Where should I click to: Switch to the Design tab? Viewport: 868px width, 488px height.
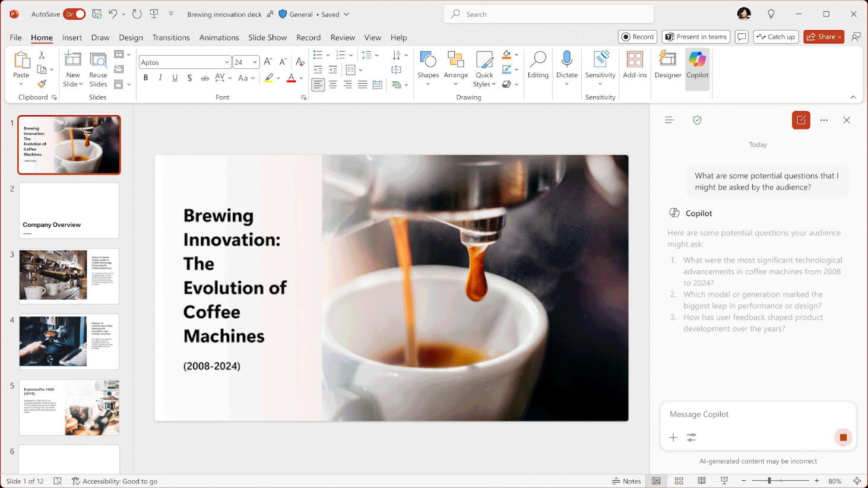(x=131, y=37)
